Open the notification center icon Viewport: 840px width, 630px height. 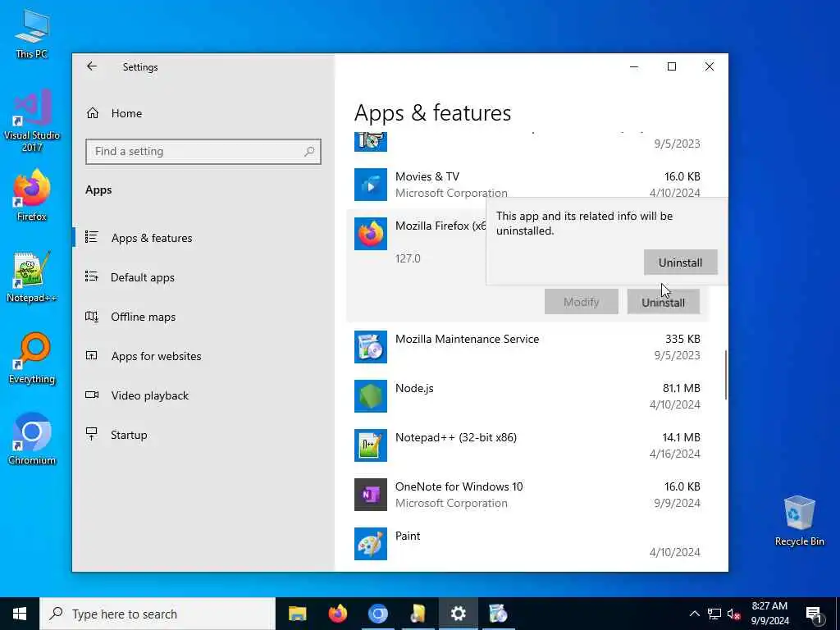815,614
